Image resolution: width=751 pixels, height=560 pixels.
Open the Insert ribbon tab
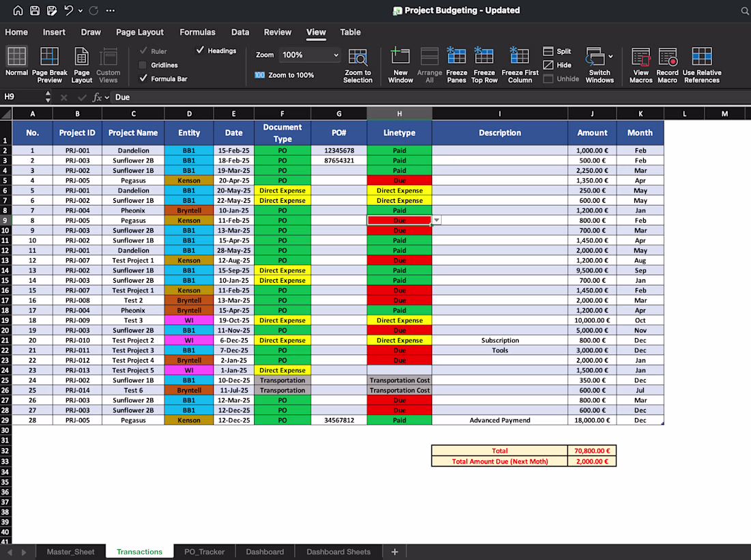tap(54, 32)
